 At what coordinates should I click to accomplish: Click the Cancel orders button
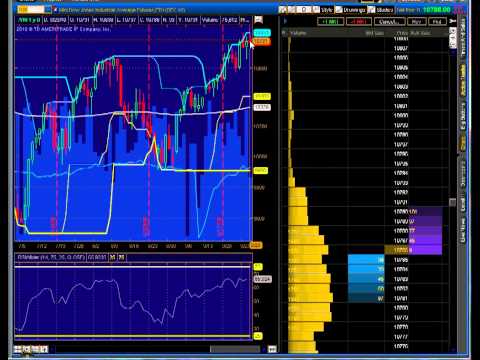390,22
